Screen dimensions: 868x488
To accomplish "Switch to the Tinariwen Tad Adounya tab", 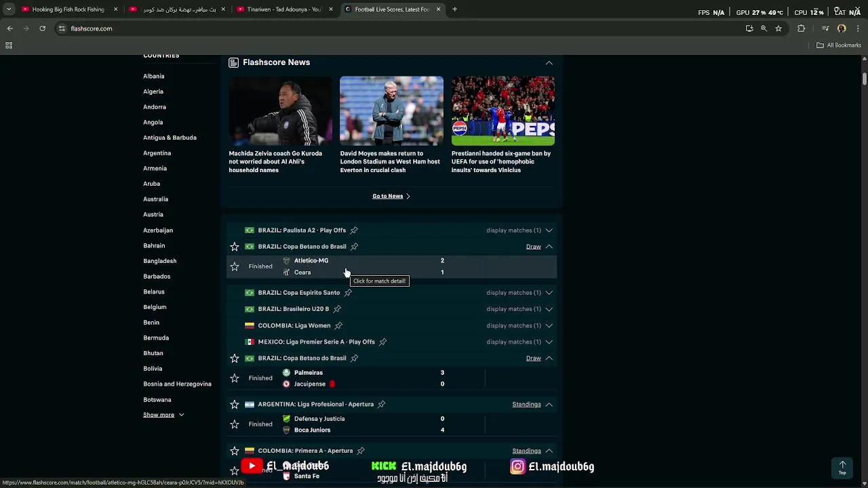I will [283, 9].
